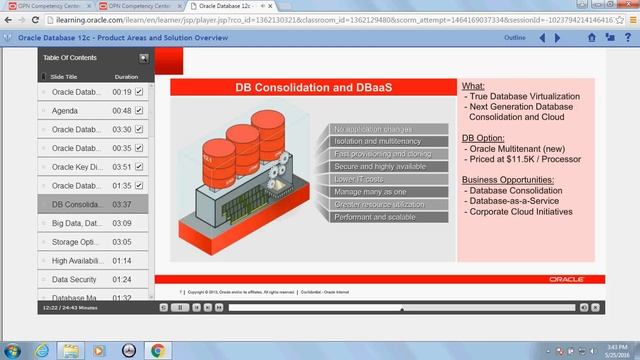
Task: Click the Outline link in course header
Action: pos(515,38)
